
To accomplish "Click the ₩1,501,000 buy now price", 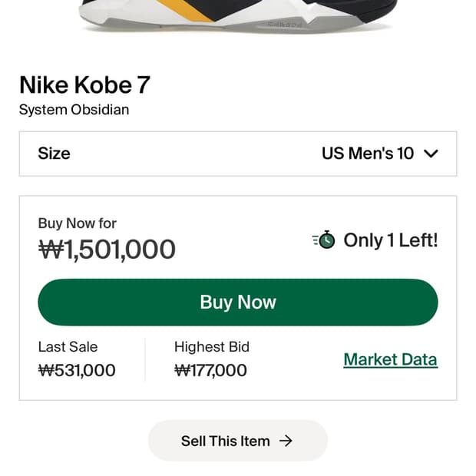I will 107,249.
